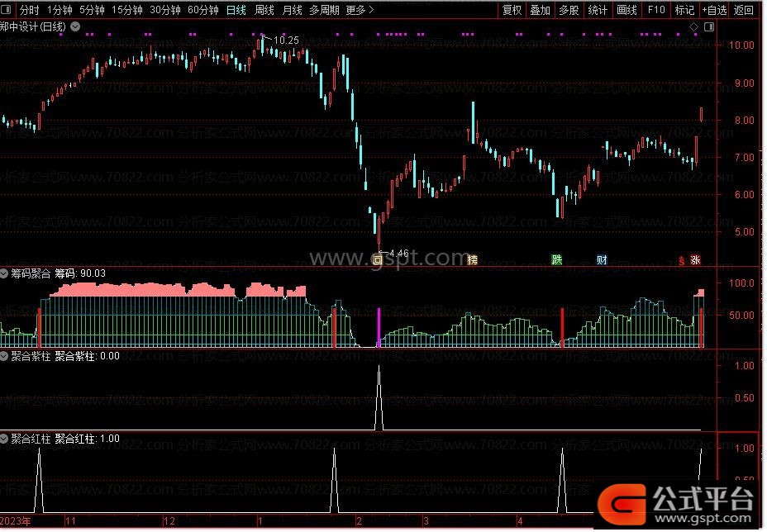Click the 聚合紫柱: 0.00 indicator value
This screenshot has height=532, width=767.
(x=87, y=357)
